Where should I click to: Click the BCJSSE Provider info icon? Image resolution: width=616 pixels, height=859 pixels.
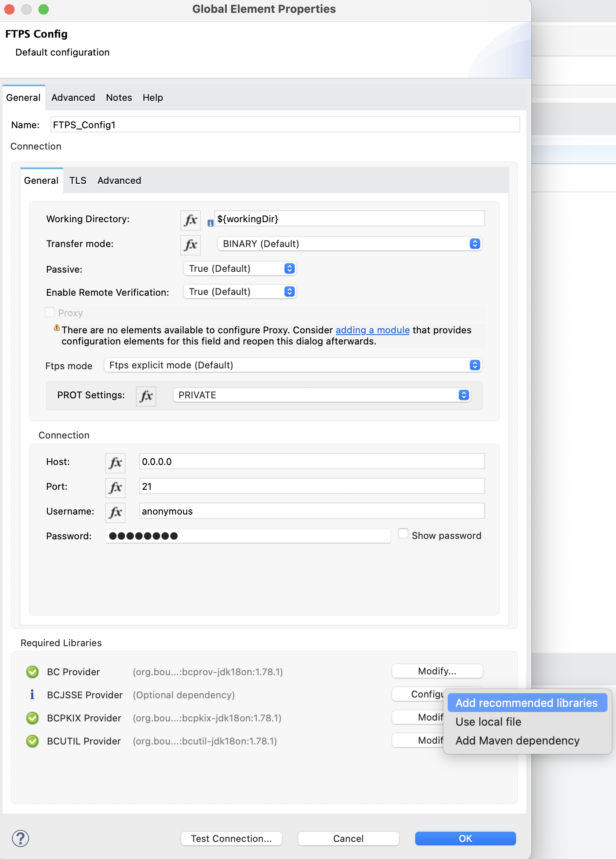pyautogui.click(x=32, y=695)
